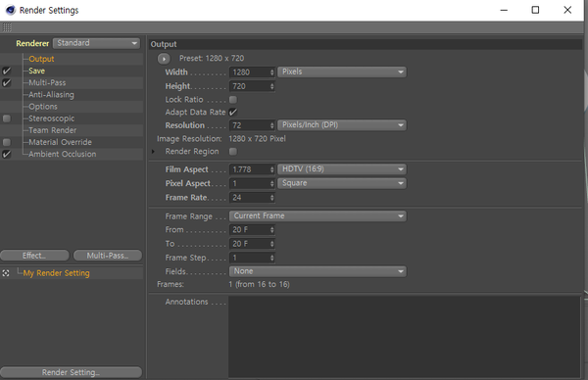Screen dimensions: 588x380
Task: Click the active render setting icon beside My Render Setting
Action: click(6, 273)
